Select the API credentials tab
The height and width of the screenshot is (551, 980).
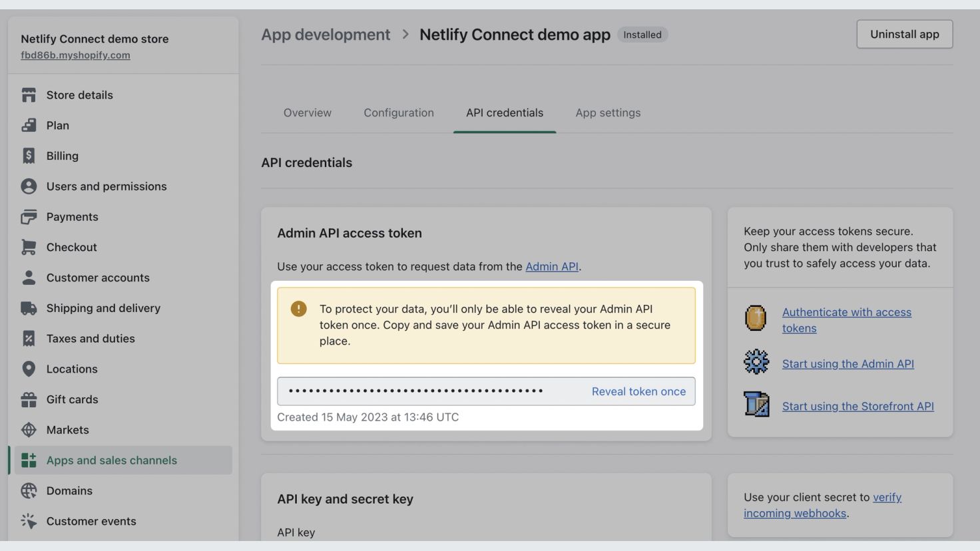(x=505, y=113)
